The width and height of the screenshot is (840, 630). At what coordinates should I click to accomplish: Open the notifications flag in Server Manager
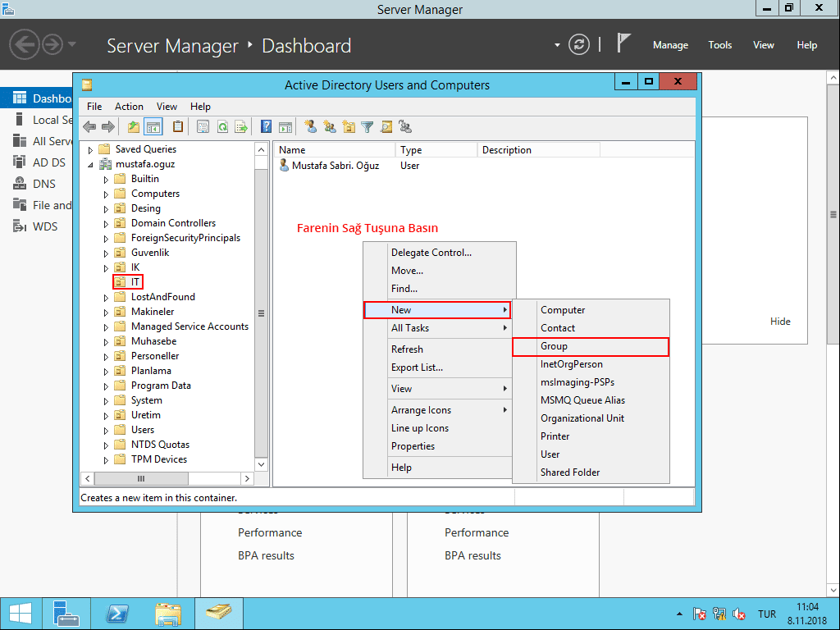623,43
